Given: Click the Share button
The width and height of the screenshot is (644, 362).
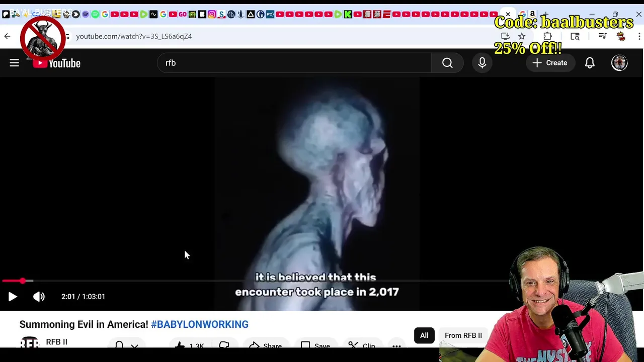Looking at the screenshot, I should pyautogui.click(x=265, y=346).
